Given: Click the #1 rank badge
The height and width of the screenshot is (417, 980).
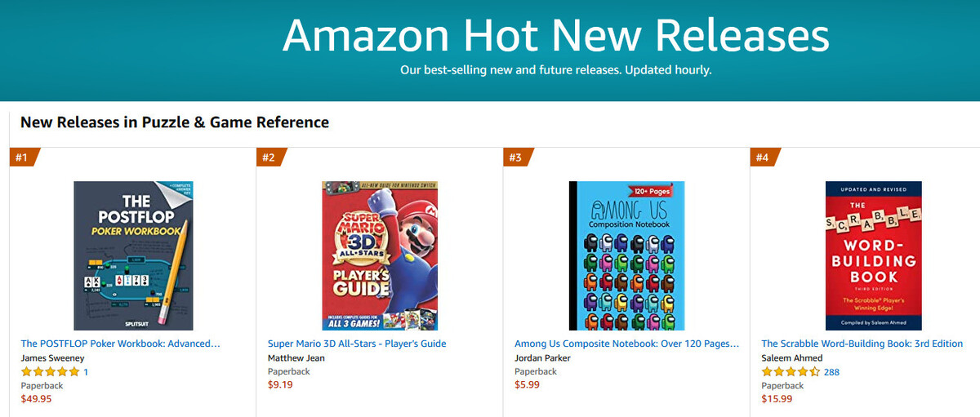Looking at the screenshot, I should coord(22,157).
